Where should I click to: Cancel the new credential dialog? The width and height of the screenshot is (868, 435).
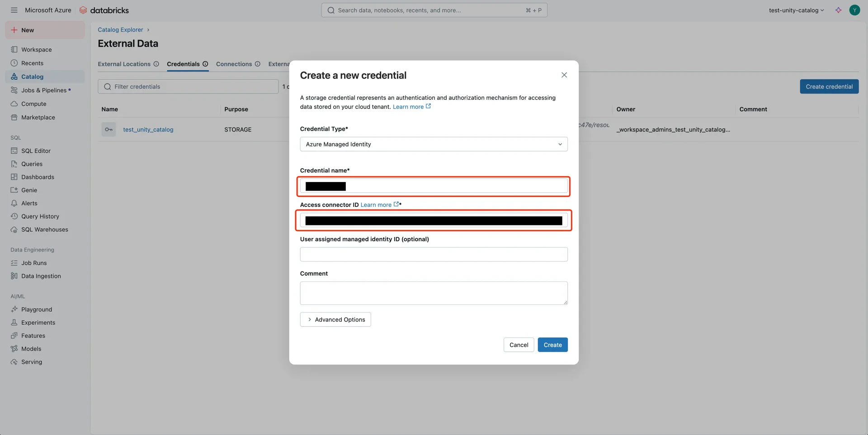point(519,345)
